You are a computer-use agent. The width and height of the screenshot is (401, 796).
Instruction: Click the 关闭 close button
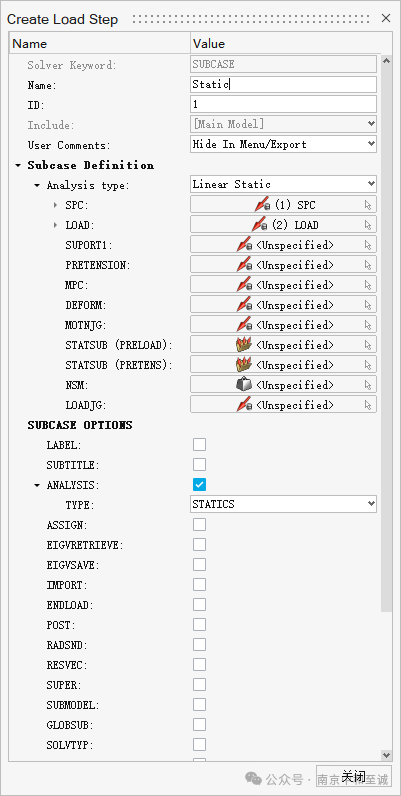pyautogui.click(x=354, y=777)
